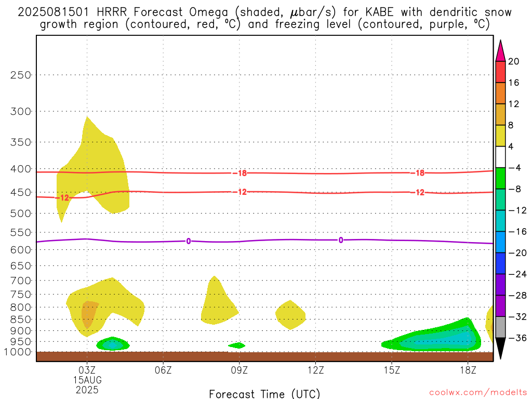Click the light blue -16 to -20 colorbar segment
The width and height of the screenshot is (532, 399).
click(500, 242)
